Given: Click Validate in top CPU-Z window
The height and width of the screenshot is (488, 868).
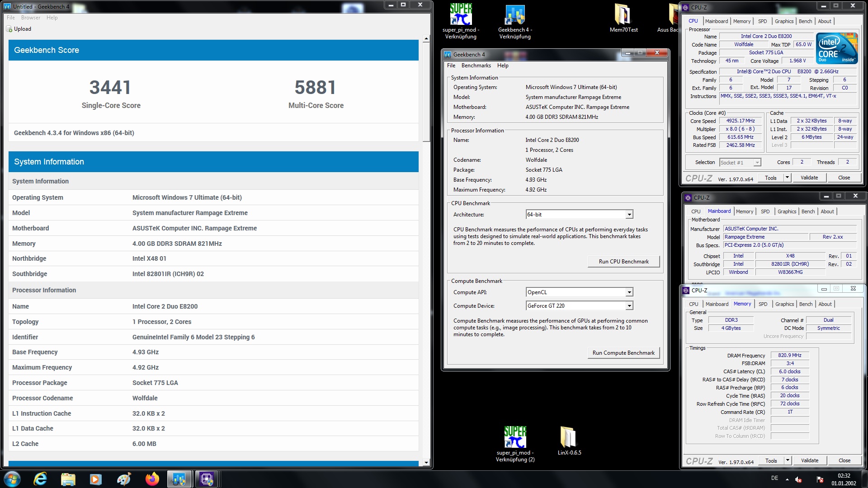Looking at the screenshot, I should (809, 178).
